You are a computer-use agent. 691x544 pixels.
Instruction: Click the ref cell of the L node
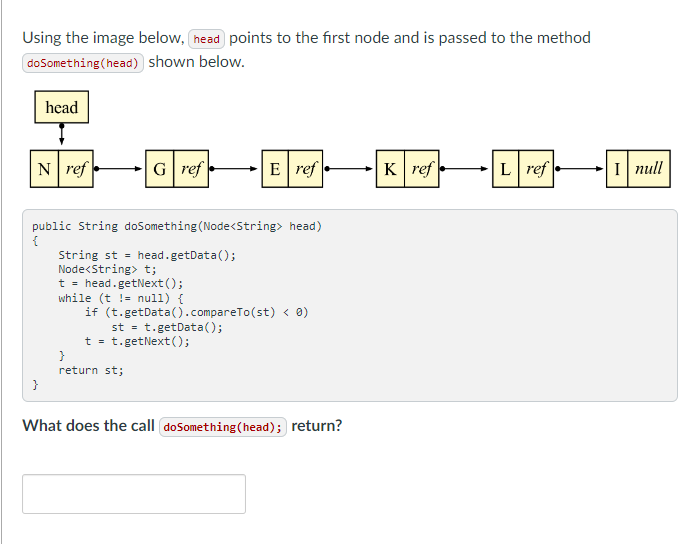(536, 169)
